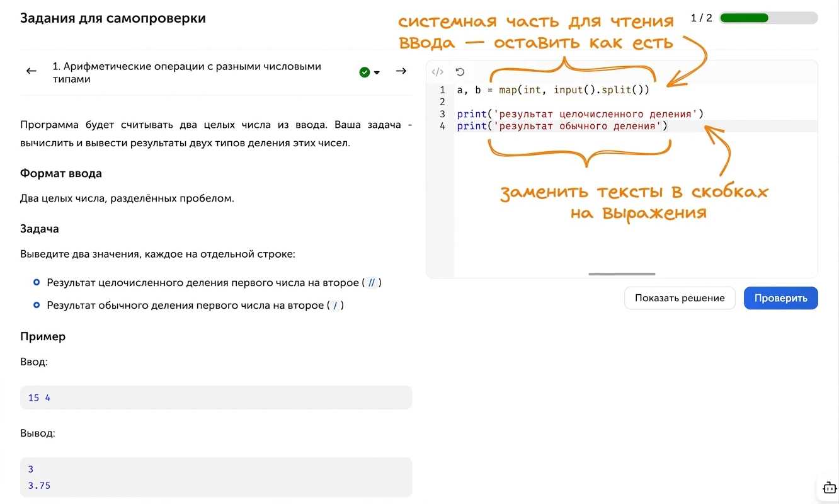Click the editor horizontal scrollbar

(622, 274)
